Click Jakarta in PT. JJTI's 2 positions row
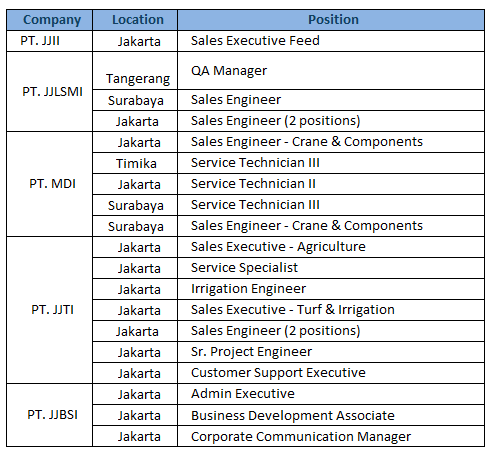Viewport: 491px width, 453px height. (x=135, y=331)
